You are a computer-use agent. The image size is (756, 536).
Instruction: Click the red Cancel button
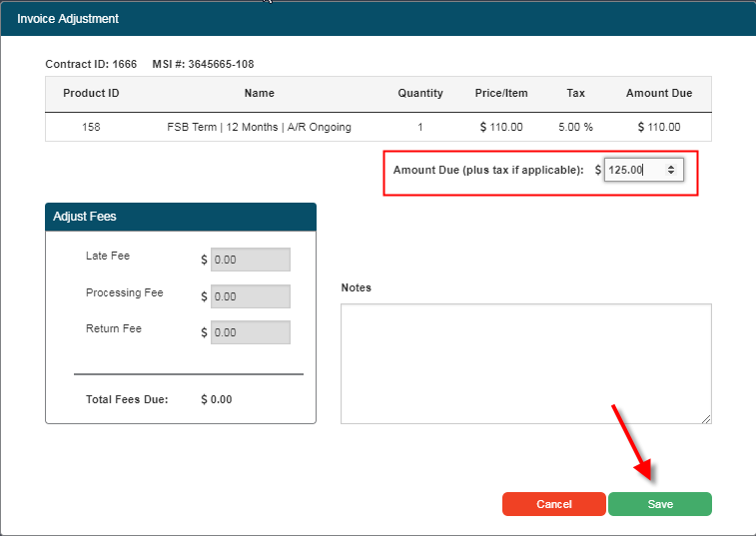(553, 504)
